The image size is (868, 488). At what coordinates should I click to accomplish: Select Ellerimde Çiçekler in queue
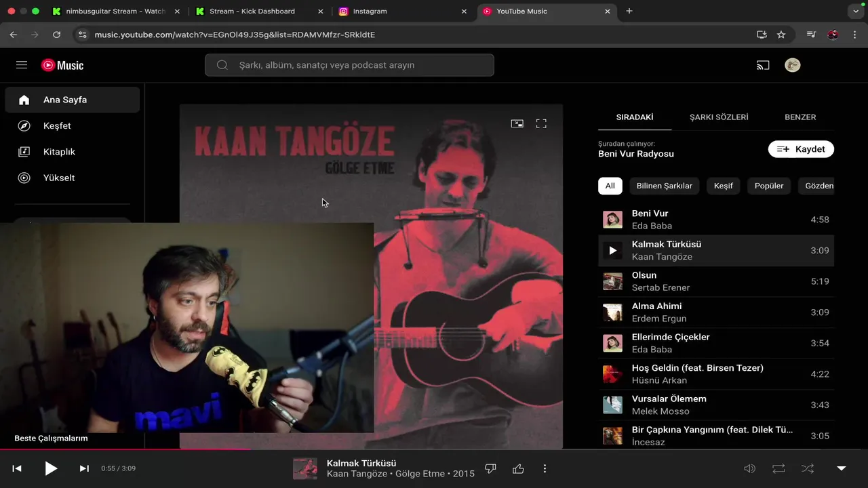click(716, 343)
